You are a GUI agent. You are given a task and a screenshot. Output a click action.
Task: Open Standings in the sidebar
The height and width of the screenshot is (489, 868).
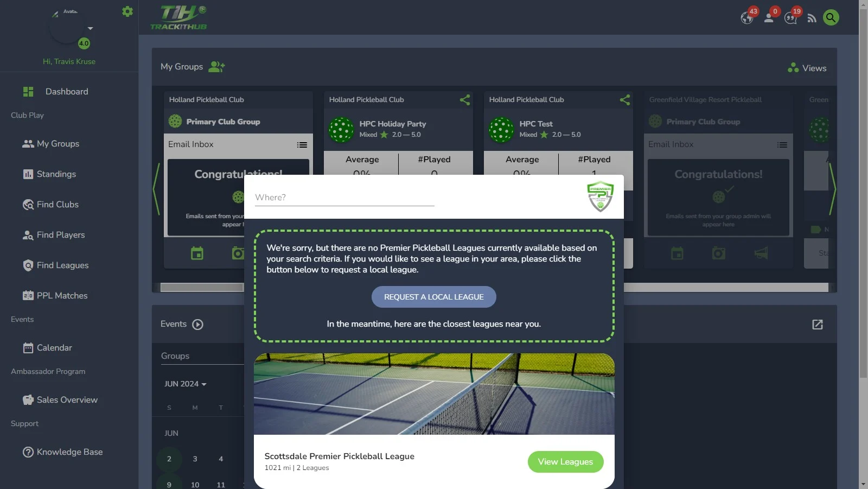tap(49, 174)
